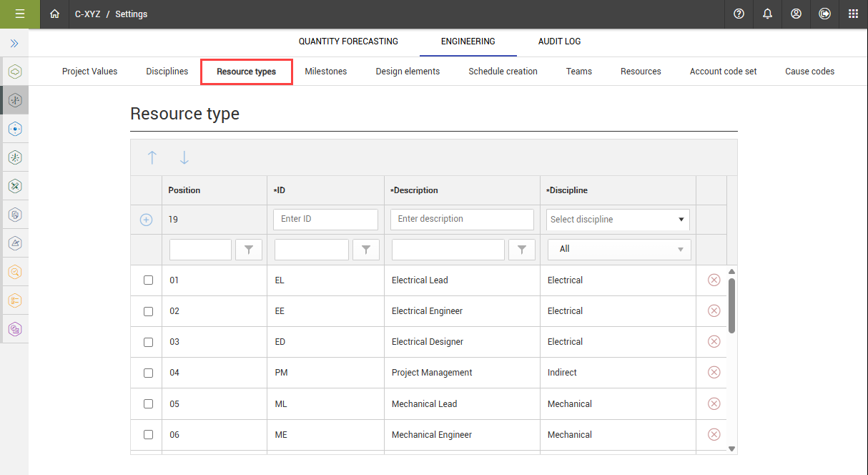Open the hamburger main menu
The width and height of the screenshot is (868, 475).
click(x=20, y=14)
